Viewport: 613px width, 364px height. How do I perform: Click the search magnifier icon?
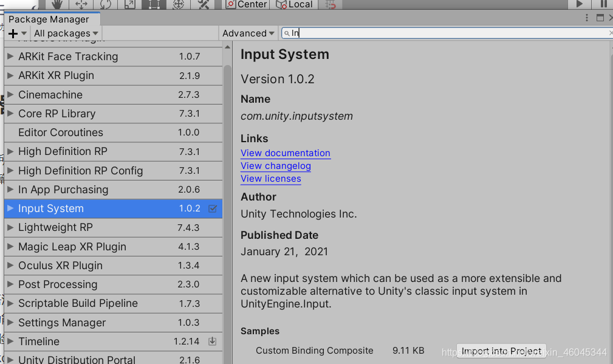[287, 33]
